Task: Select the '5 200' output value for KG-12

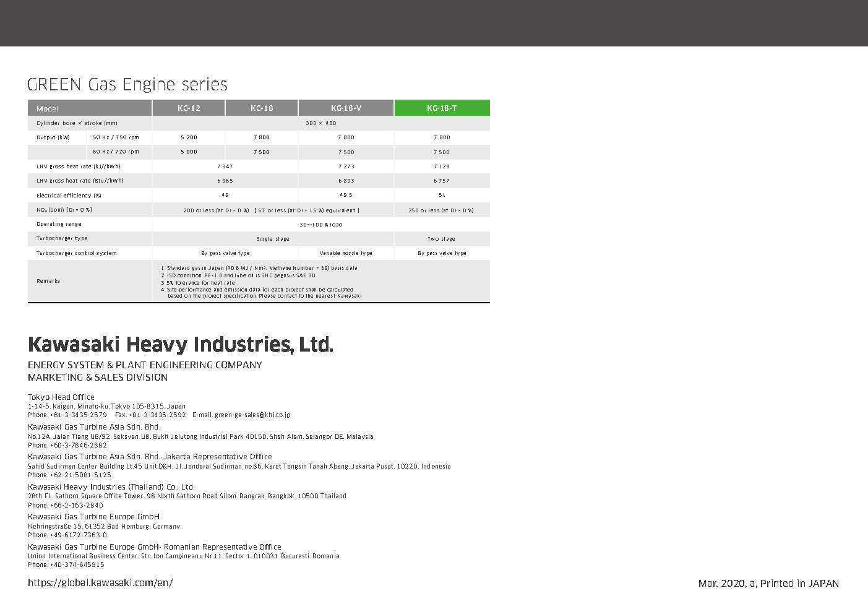Action: [x=189, y=137]
